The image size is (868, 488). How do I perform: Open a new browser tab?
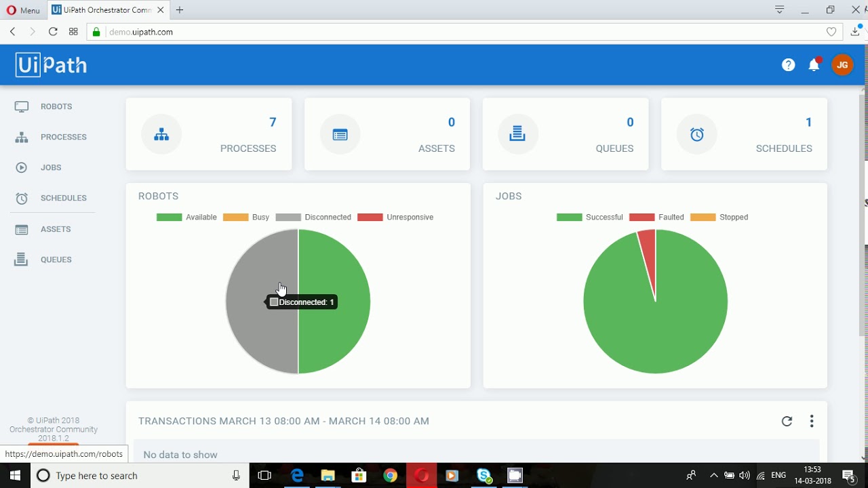click(x=180, y=9)
